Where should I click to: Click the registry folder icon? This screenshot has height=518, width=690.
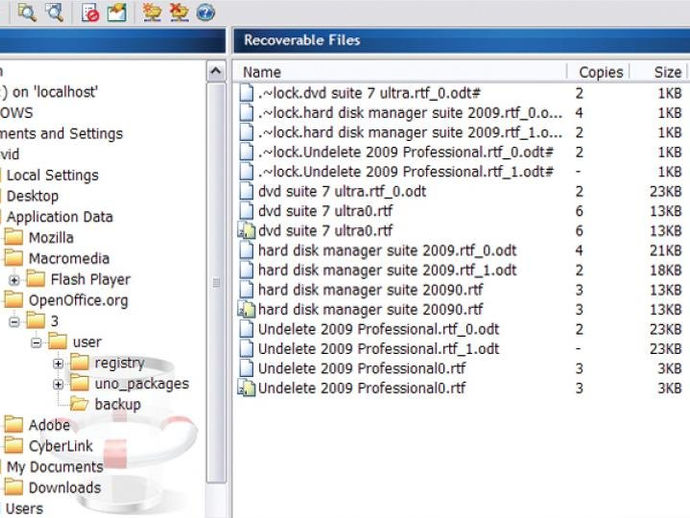[80, 362]
